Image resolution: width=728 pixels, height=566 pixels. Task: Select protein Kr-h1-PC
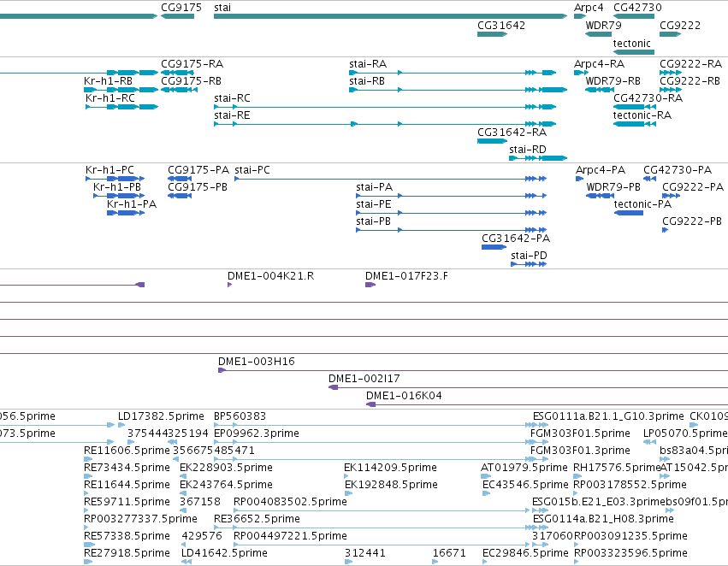pos(115,179)
